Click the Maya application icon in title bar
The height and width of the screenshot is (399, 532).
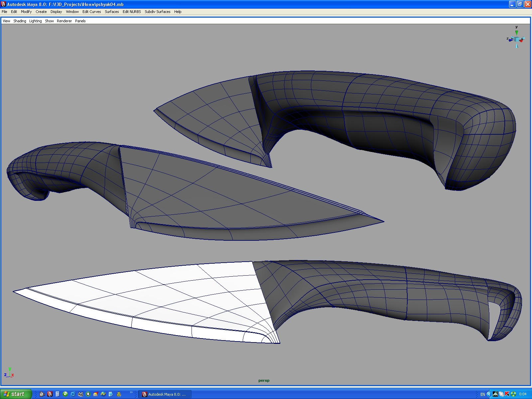click(3, 3)
